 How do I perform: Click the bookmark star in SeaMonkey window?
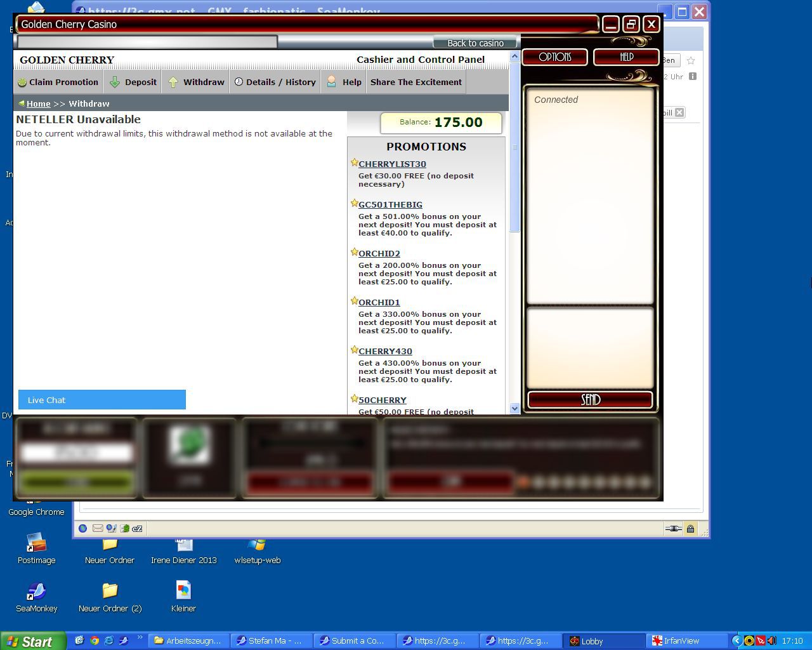pos(691,61)
